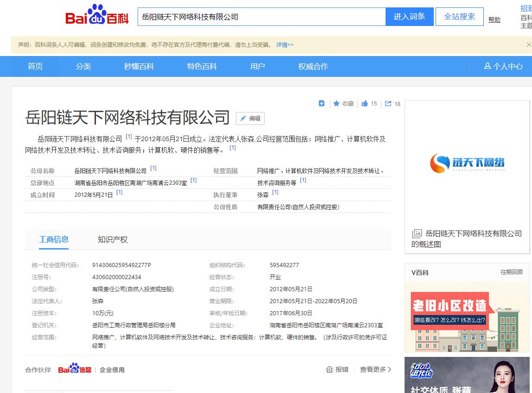Click the 往期回顾 link
Viewport: 532px width, 393px height.
[511, 272]
